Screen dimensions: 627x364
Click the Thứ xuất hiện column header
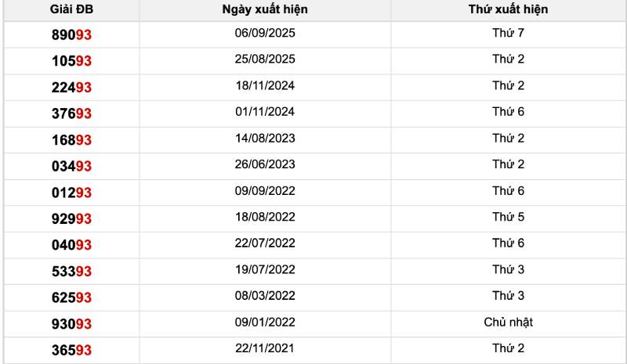[x=508, y=10]
